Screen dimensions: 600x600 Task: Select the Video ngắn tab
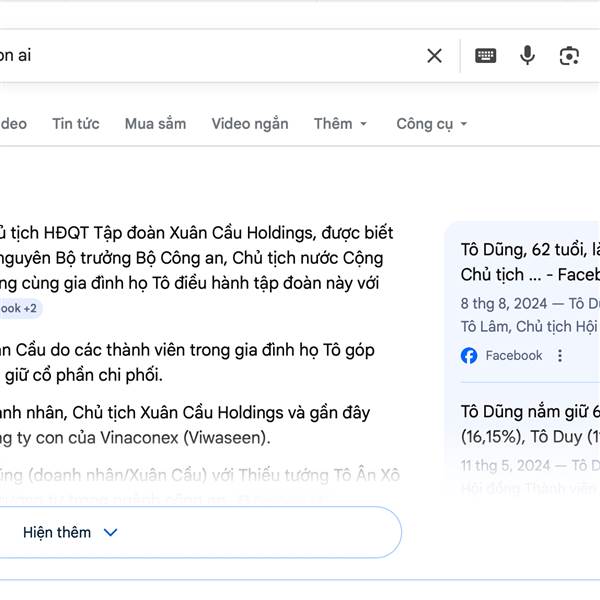point(249,124)
